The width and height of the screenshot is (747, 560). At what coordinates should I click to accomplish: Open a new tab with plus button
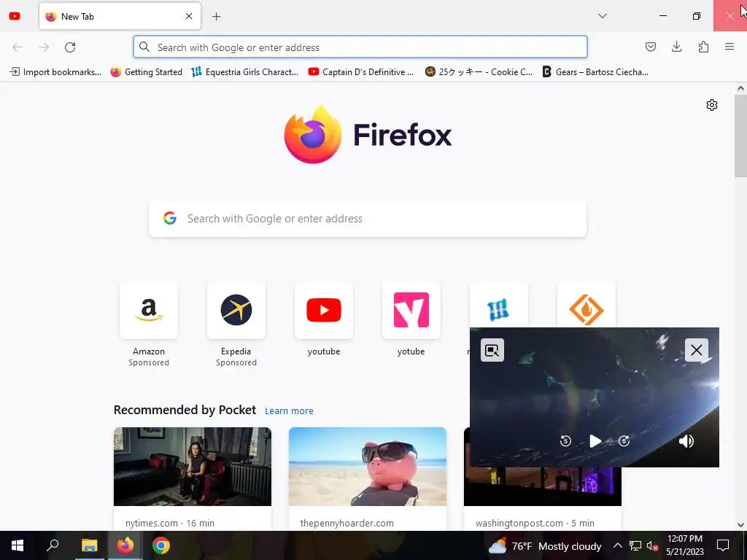pyautogui.click(x=216, y=17)
